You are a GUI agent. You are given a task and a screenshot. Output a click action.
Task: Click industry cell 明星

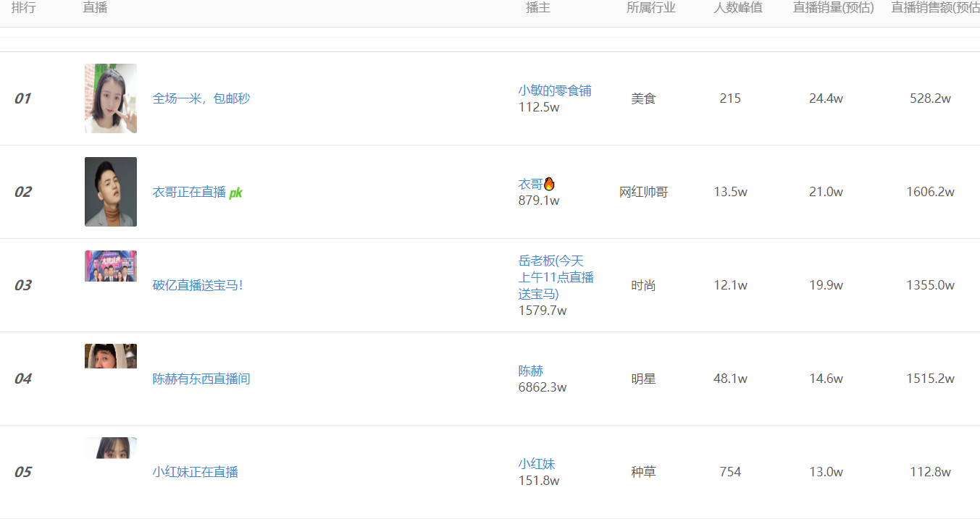(643, 379)
